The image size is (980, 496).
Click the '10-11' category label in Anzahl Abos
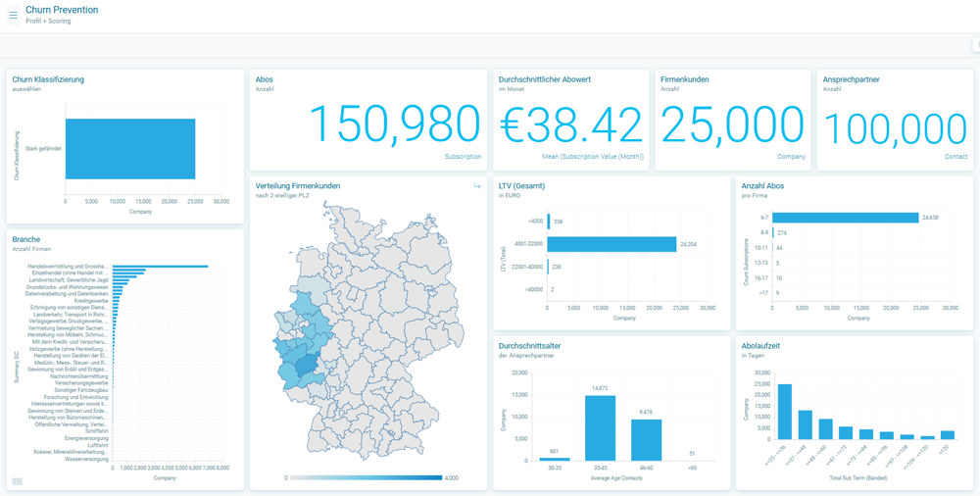761,248
